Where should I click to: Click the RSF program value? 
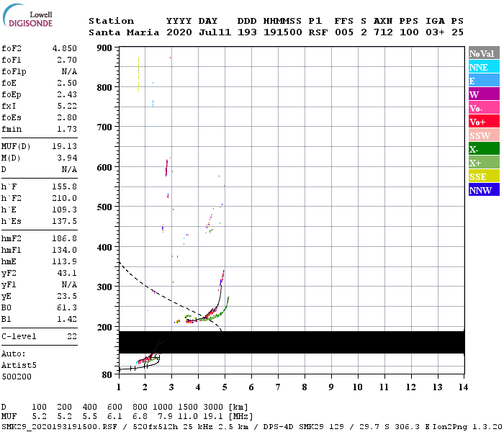(x=318, y=32)
